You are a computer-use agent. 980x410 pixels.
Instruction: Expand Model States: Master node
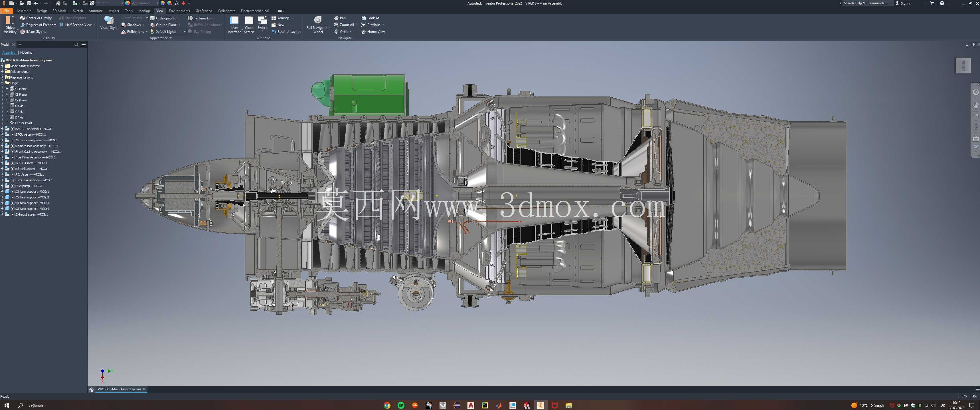pos(2,66)
